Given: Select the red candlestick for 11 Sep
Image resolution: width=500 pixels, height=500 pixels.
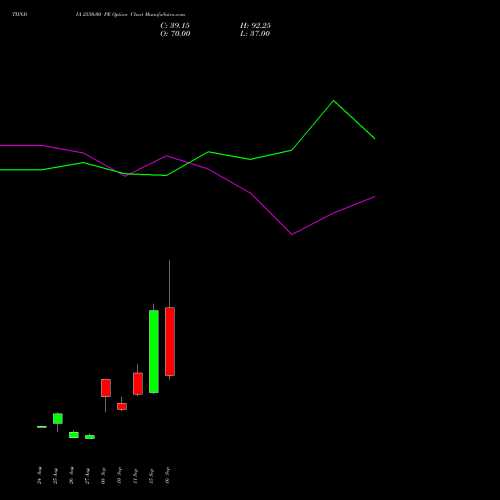Looking at the screenshot, I should (x=138, y=384).
